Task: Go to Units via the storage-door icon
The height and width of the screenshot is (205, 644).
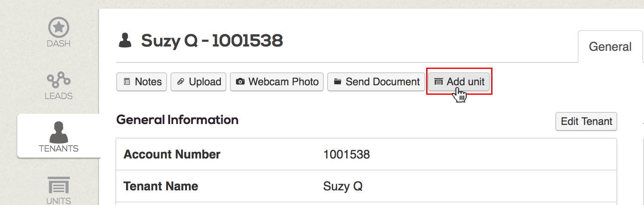Action: (x=59, y=185)
